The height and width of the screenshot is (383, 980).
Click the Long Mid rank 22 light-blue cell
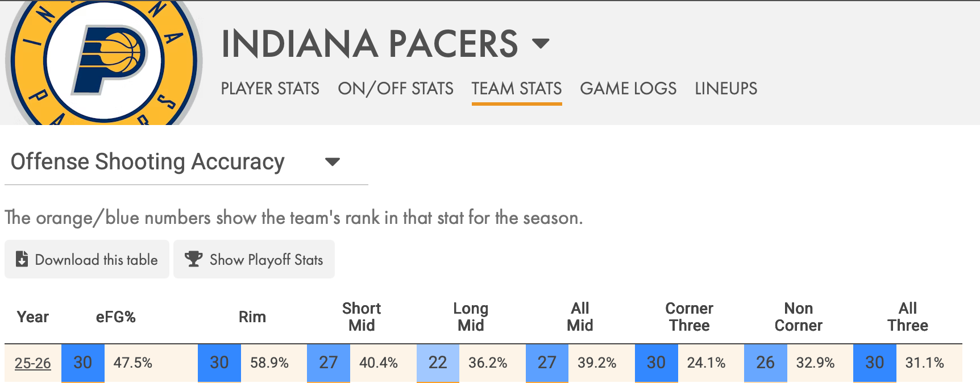coord(438,363)
